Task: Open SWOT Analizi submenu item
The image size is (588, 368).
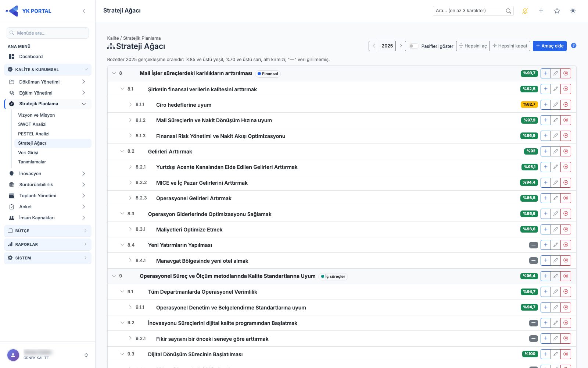Action: 32,124
